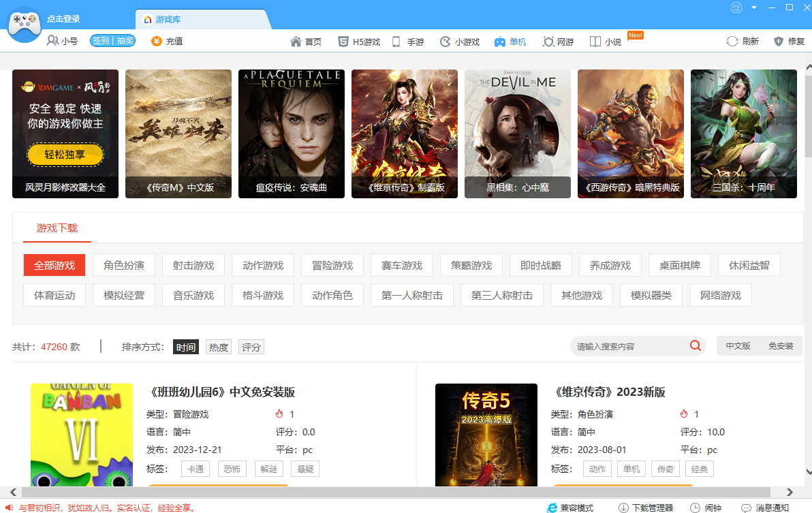
Task: Go to 首页 home icon
Action: (296, 42)
